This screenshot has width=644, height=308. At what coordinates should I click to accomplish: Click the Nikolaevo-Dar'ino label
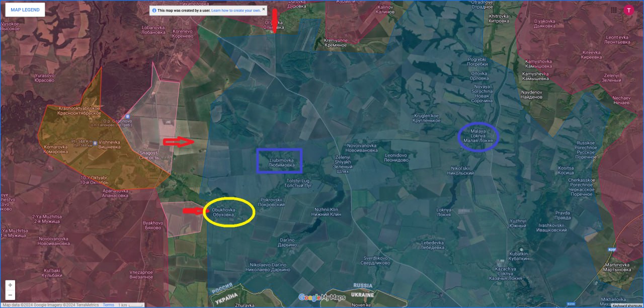click(x=268, y=267)
